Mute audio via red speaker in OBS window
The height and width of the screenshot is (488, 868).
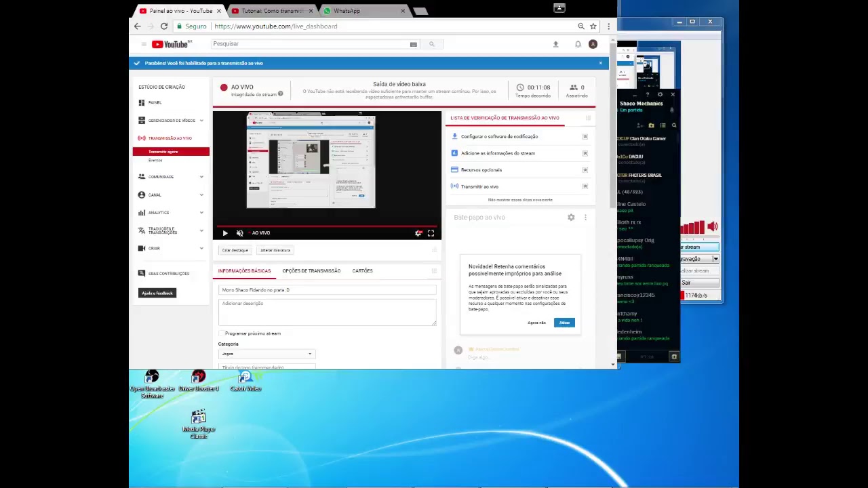(x=712, y=227)
